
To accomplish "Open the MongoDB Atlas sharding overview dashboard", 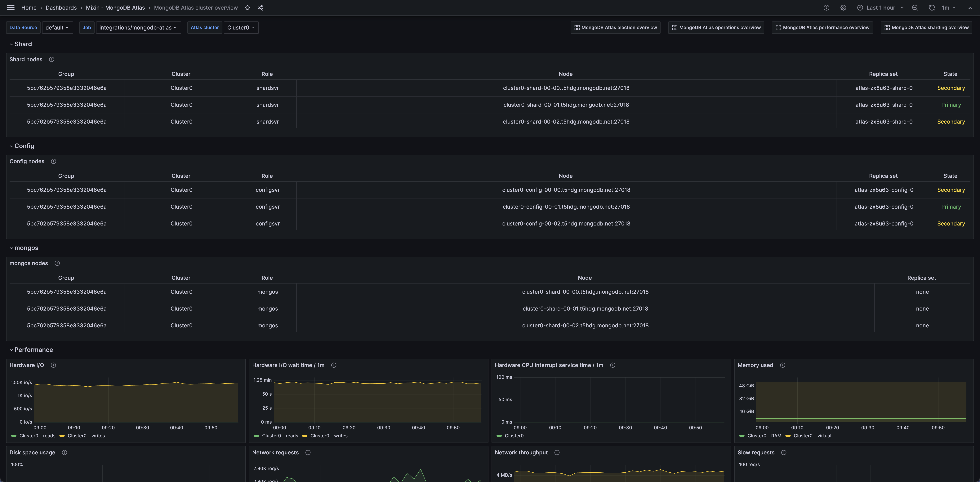I will pyautogui.click(x=926, y=27).
